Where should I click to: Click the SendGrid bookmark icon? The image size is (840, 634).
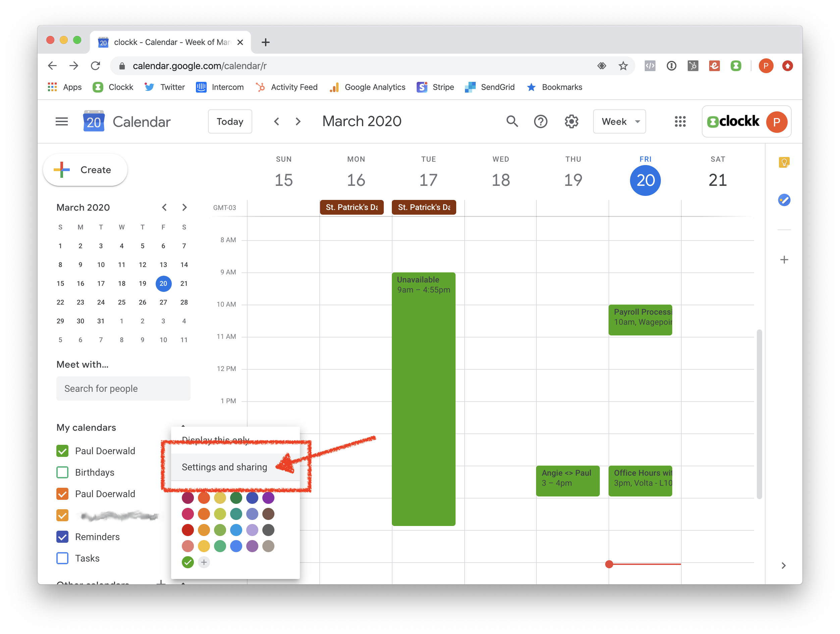pyautogui.click(x=471, y=87)
